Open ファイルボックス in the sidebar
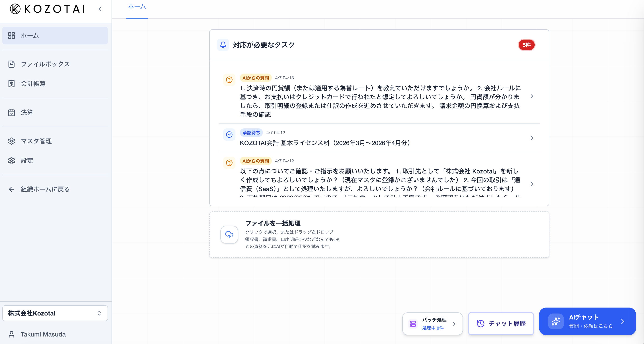Viewport: 644px width, 344px height. [x=45, y=64]
